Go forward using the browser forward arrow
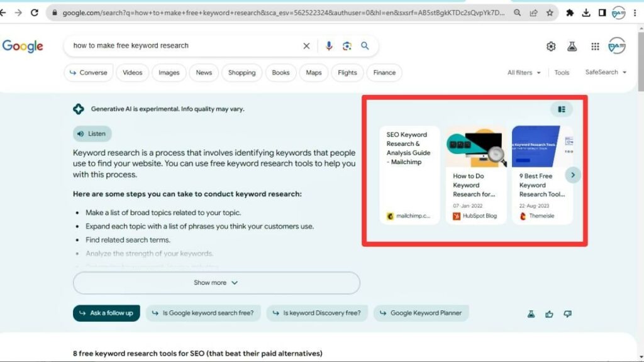 18,13
